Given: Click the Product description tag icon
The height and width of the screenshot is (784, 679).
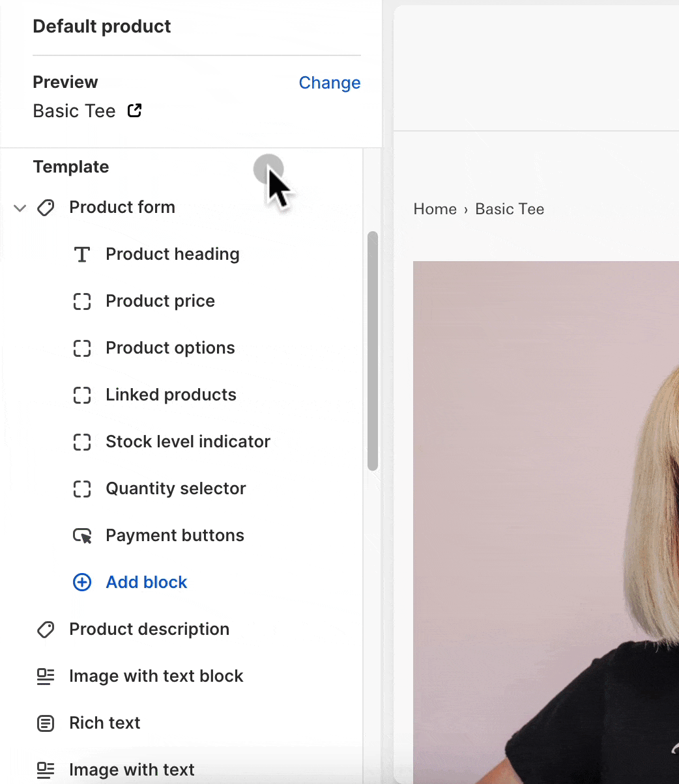Looking at the screenshot, I should 46,630.
